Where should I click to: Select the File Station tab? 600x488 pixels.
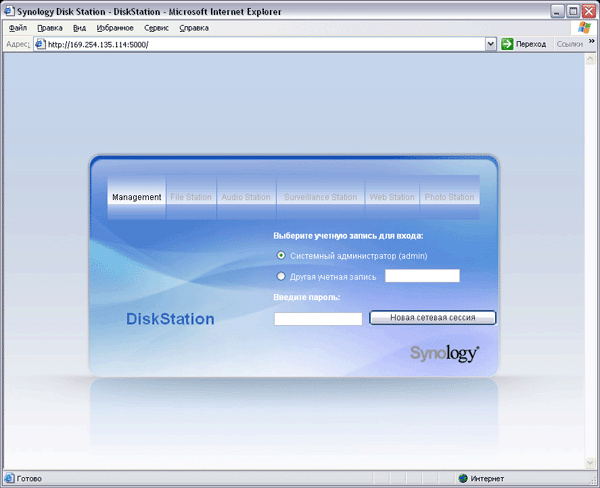[x=191, y=197]
